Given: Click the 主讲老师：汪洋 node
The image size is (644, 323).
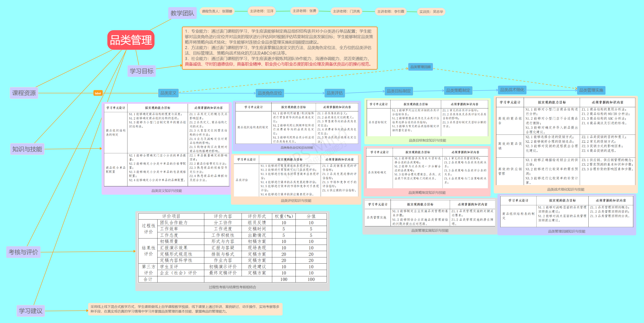Looking at the screenshot, I should point(261,11).
